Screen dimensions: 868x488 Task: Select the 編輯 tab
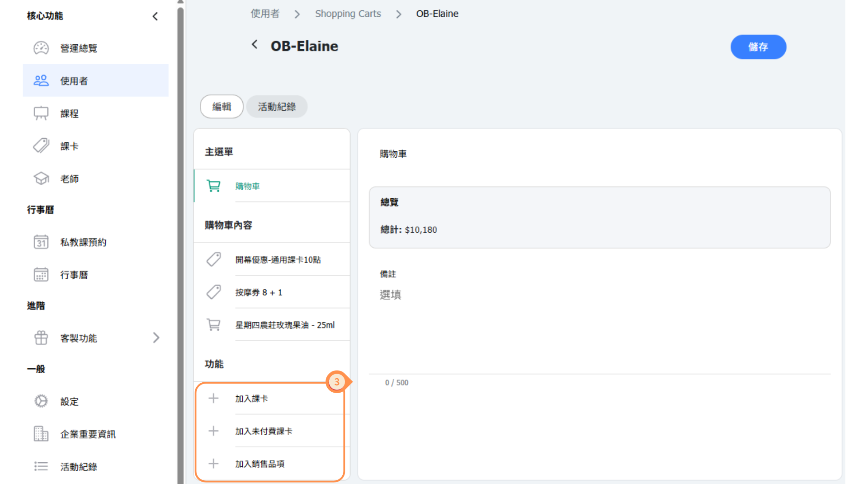(222, 107)
